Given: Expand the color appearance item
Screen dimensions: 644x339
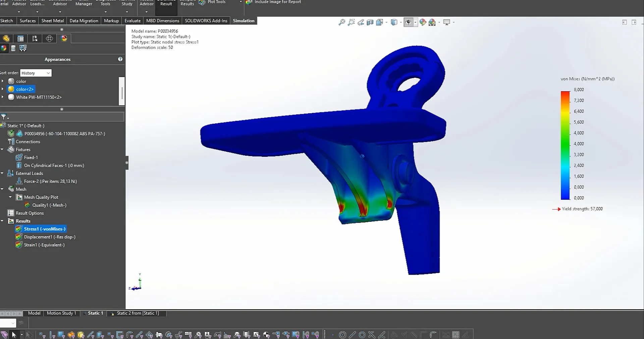Looking at the screenshot, I should [2, 81].
